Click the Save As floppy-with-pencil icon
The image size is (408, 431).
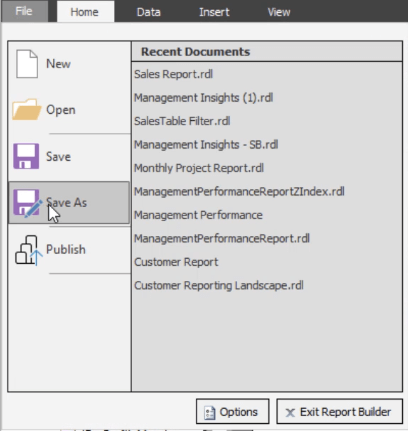(x=27, y=203)
